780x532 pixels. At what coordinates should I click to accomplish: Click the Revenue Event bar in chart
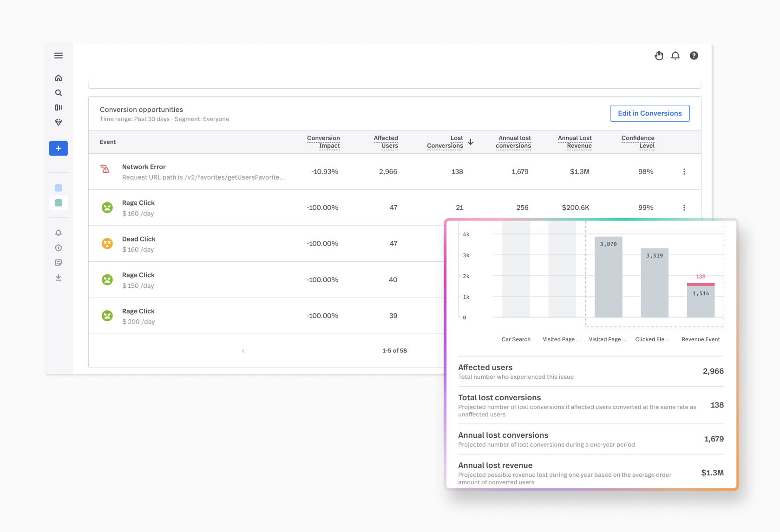(701, 300)
